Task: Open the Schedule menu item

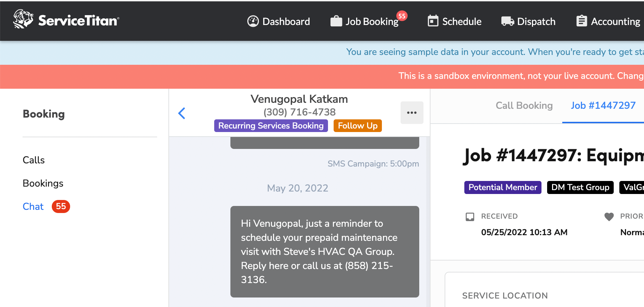Action: point(454,21)
